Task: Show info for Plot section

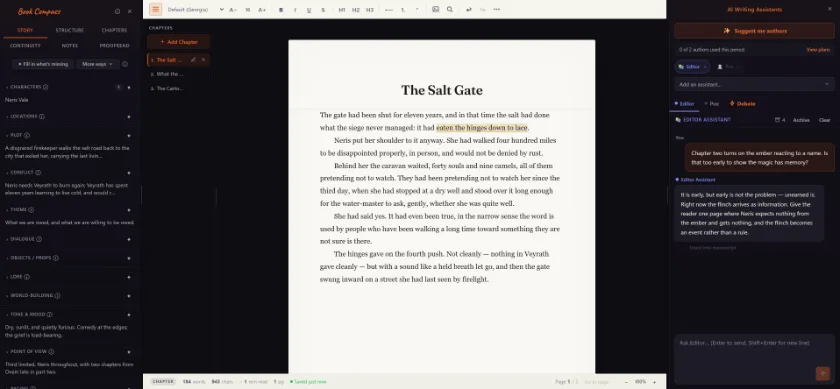Action: click(27, 136)
